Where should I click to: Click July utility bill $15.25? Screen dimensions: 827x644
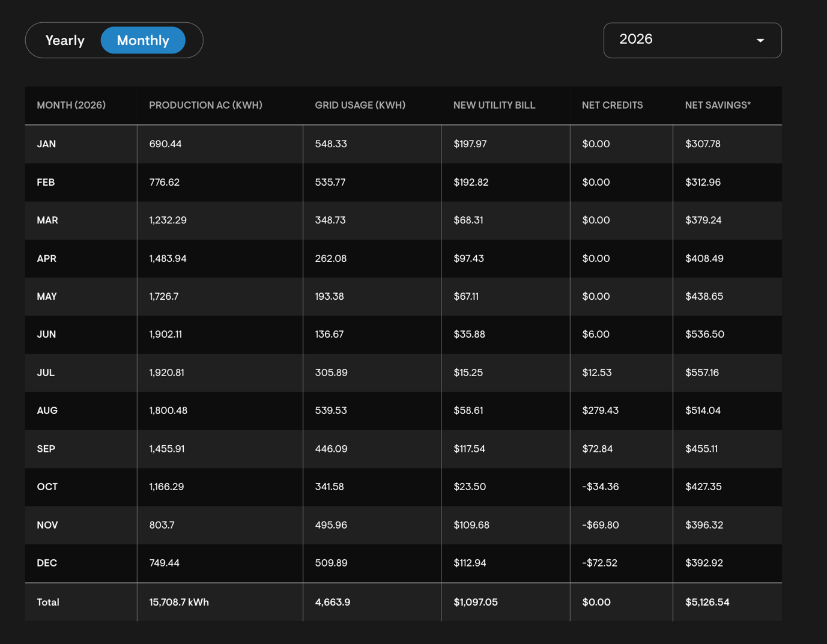(468, 372)
